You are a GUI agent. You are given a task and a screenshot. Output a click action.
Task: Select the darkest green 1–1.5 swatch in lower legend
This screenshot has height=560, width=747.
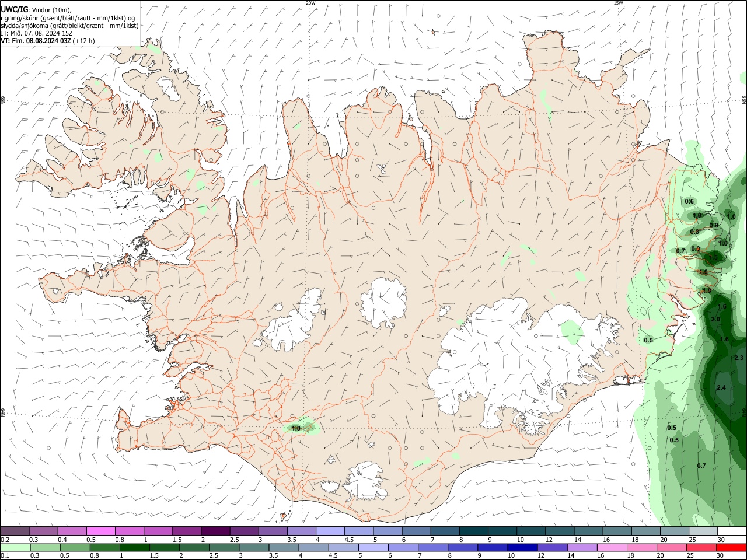tap(134, 547)
